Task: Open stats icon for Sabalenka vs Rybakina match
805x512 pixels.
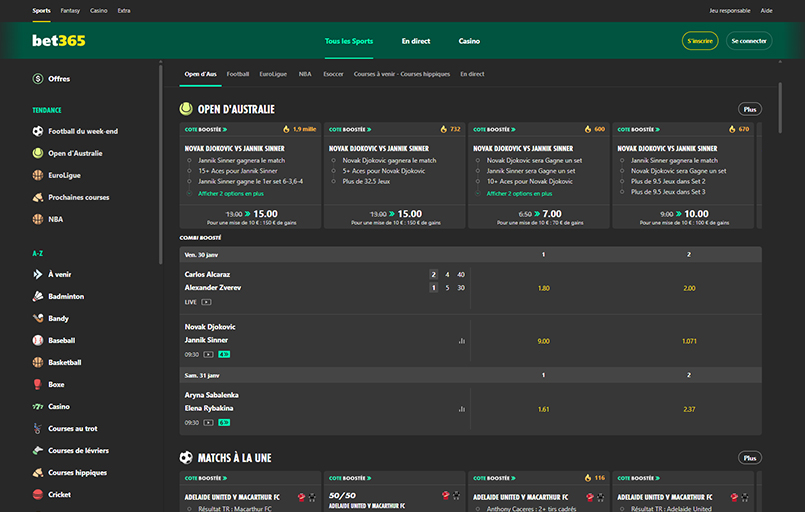Action: [x=462, y=409]
